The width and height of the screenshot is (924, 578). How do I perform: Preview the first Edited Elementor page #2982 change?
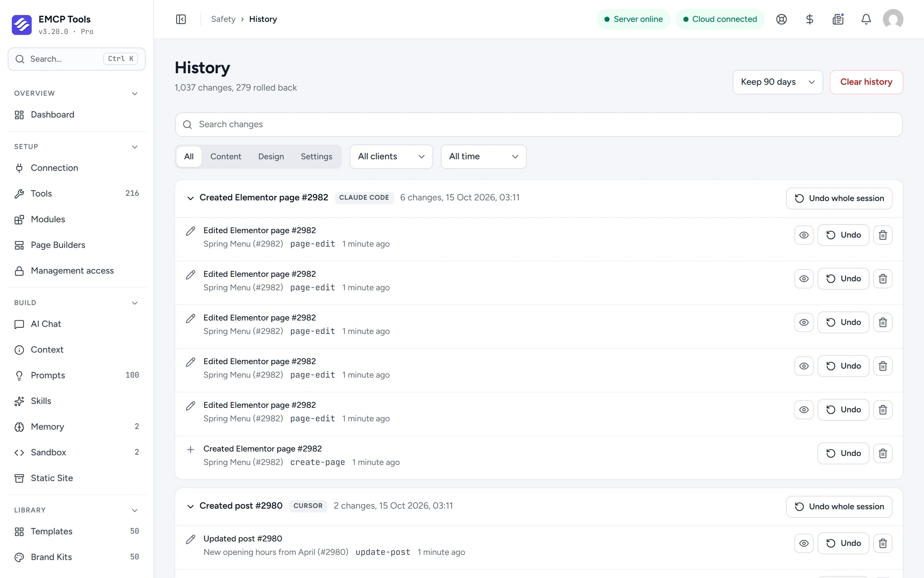click(x=804, y=235)
